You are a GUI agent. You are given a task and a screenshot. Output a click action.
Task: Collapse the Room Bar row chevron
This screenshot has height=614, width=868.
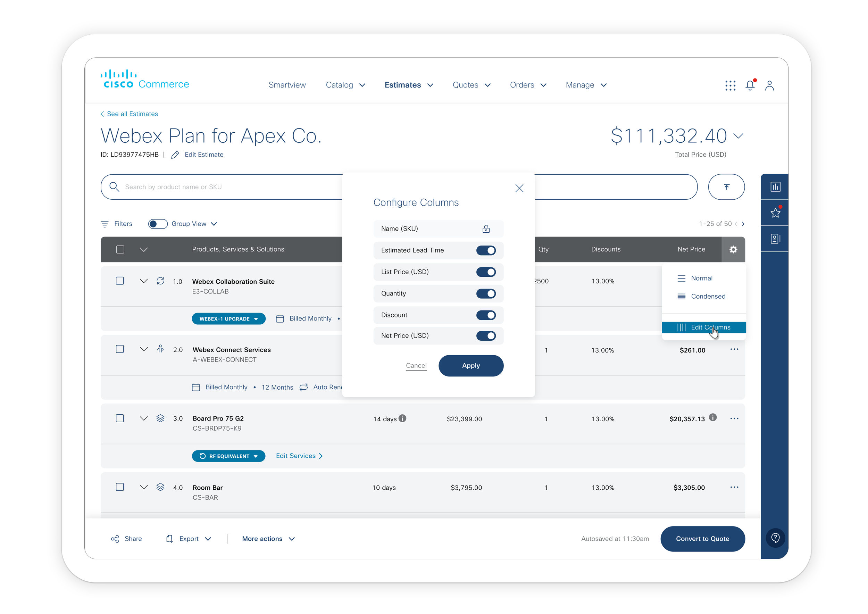(144, 487)
